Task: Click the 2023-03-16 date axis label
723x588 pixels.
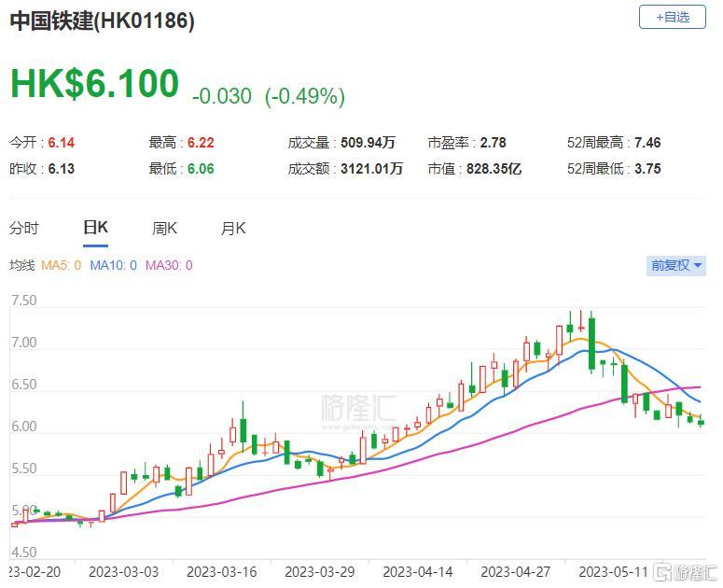Action: (222, 572)
